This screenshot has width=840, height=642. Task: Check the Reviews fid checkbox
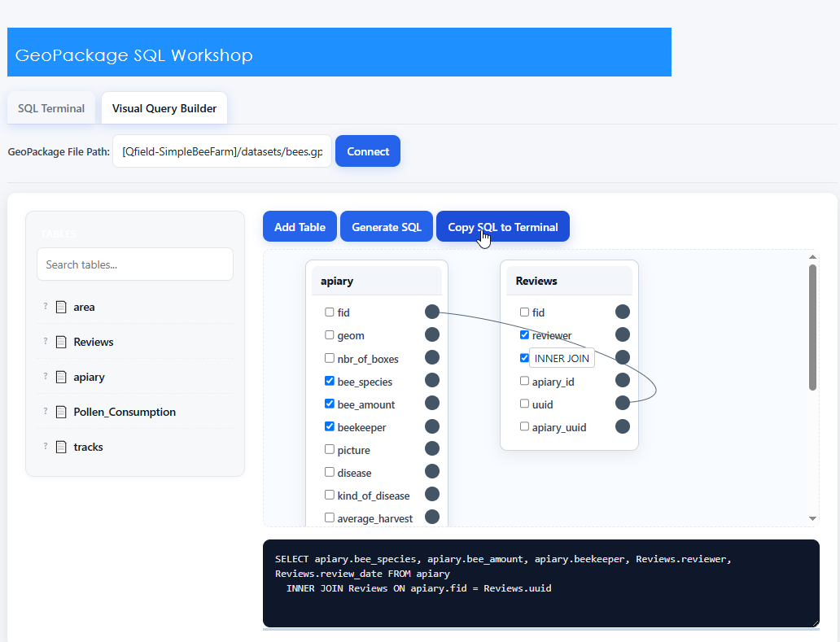point(524,312)
